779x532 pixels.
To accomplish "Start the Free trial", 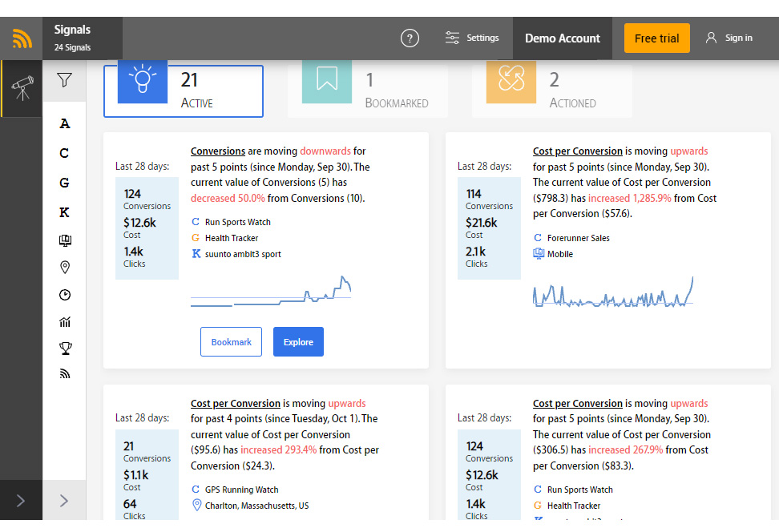I will tap(657, 38).
